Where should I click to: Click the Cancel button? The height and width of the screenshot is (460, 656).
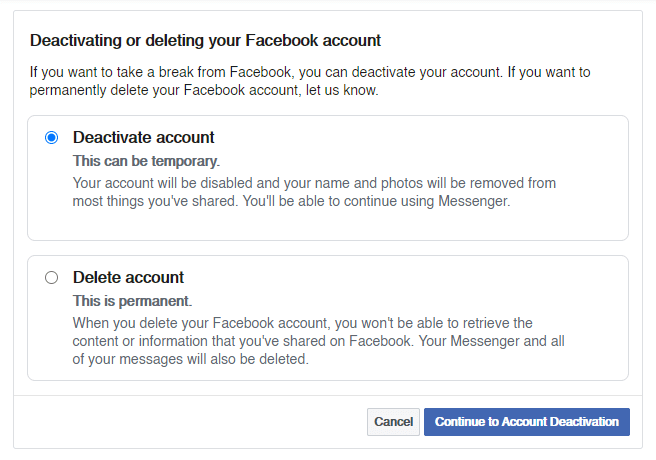coord(393,422)
